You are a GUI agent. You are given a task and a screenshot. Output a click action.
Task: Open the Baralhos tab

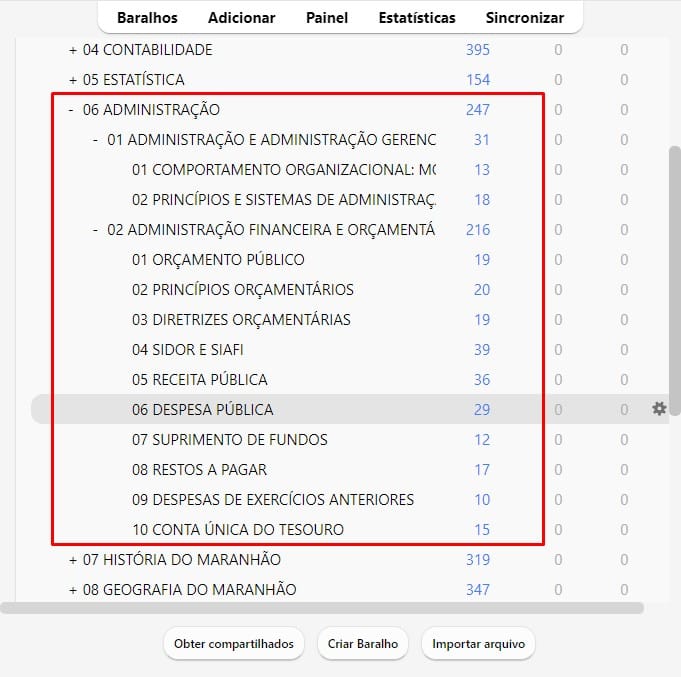(147, 18)
